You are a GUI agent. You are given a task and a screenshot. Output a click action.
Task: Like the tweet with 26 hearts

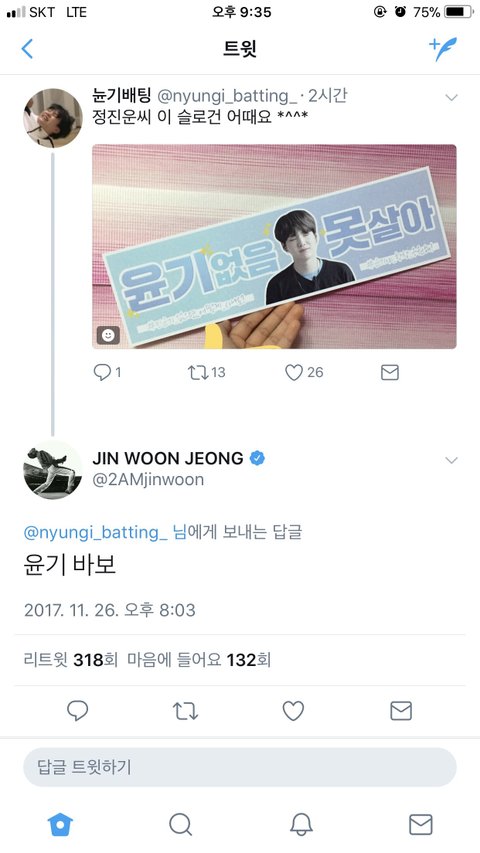pos(293,372)
